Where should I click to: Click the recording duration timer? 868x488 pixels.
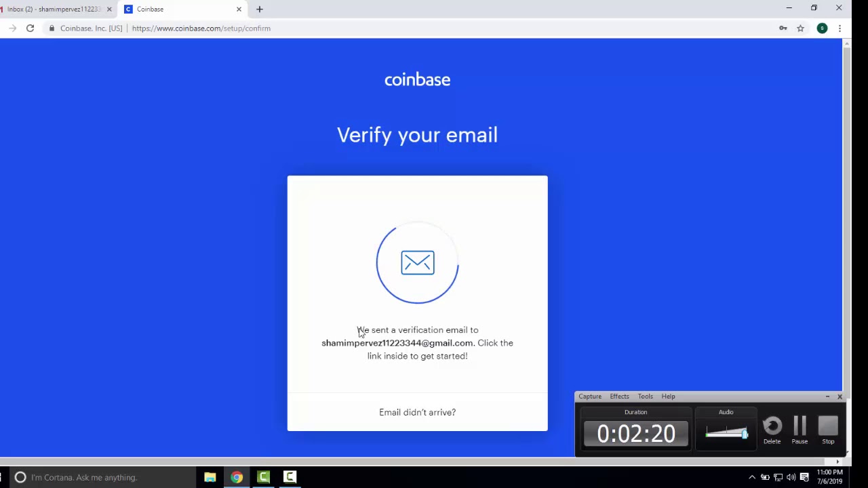636,434
